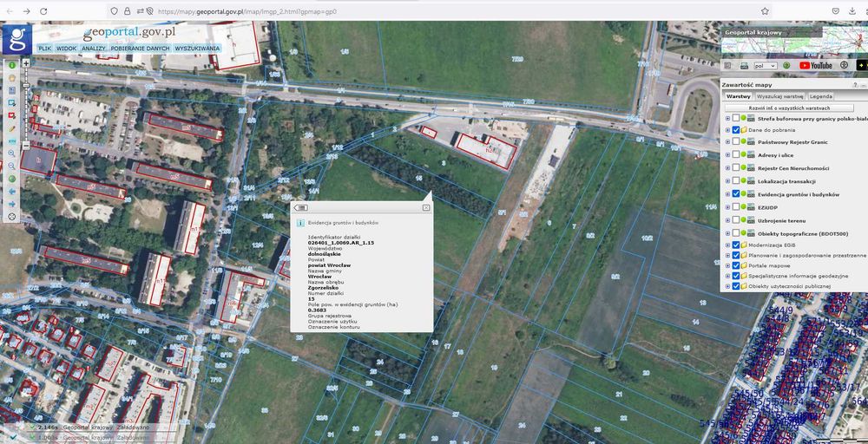The height and width of the screenshot is (444, 868).
Task: Expand Planowanie i zagospodarowanie przestrzenne node
Action: tap(727, 256)
